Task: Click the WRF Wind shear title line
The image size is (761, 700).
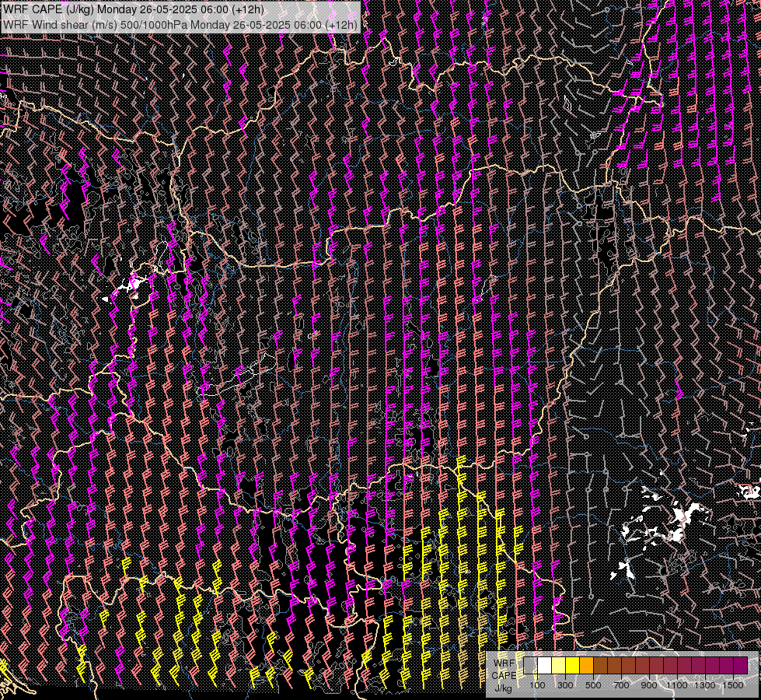Action: point(180,24)
